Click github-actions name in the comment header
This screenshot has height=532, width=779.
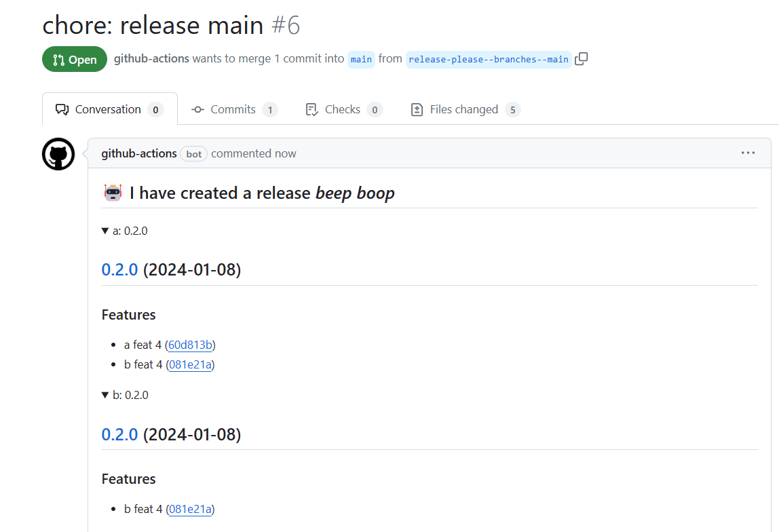pos(139,153)
